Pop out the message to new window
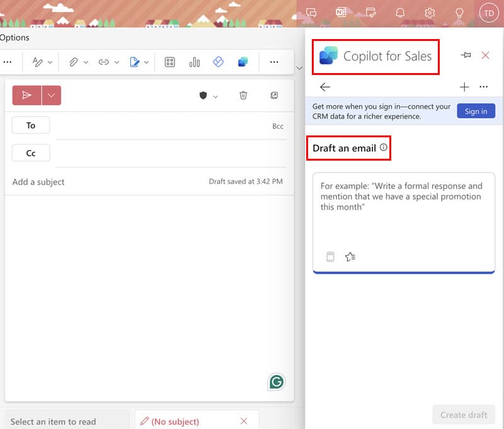 pyautogui.click(x=274, y=95)
